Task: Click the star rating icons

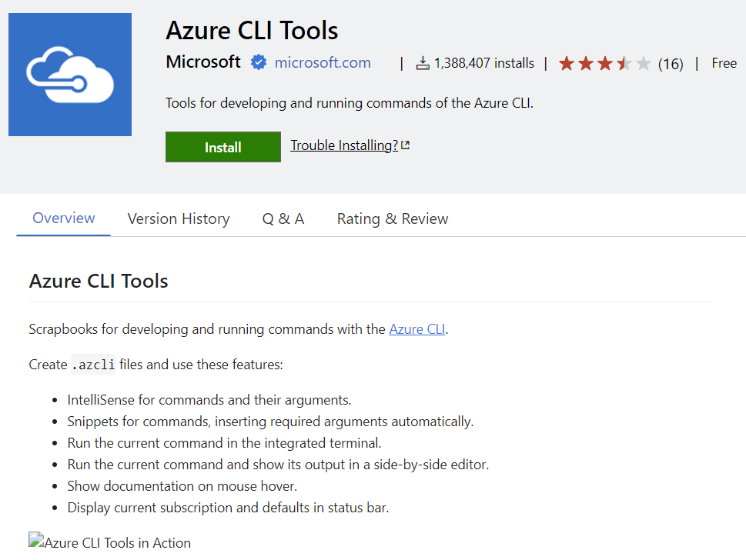Action: tap(604, 63)
